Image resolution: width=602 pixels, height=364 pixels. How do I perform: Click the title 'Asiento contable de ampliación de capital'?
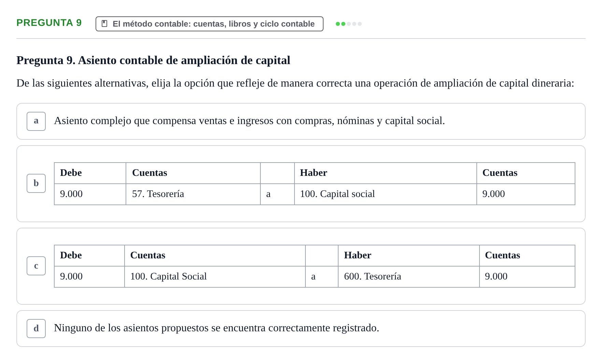coord(184,60)
